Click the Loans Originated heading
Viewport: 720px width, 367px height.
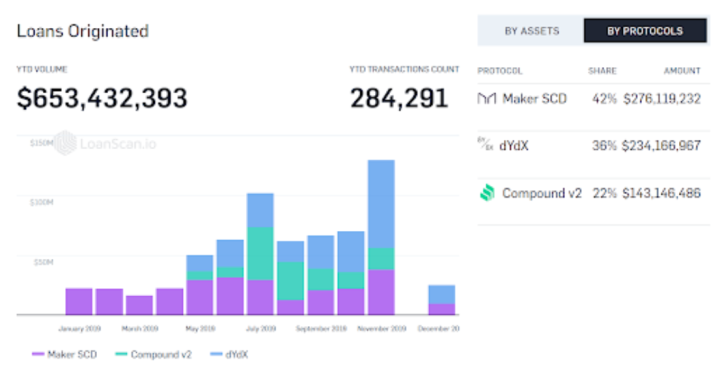tap(83, 31)
